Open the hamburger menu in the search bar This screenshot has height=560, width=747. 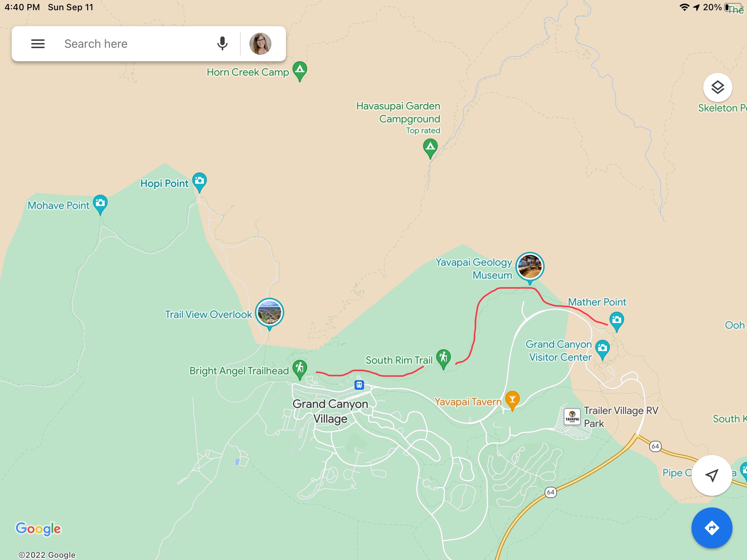pos(38,44)
